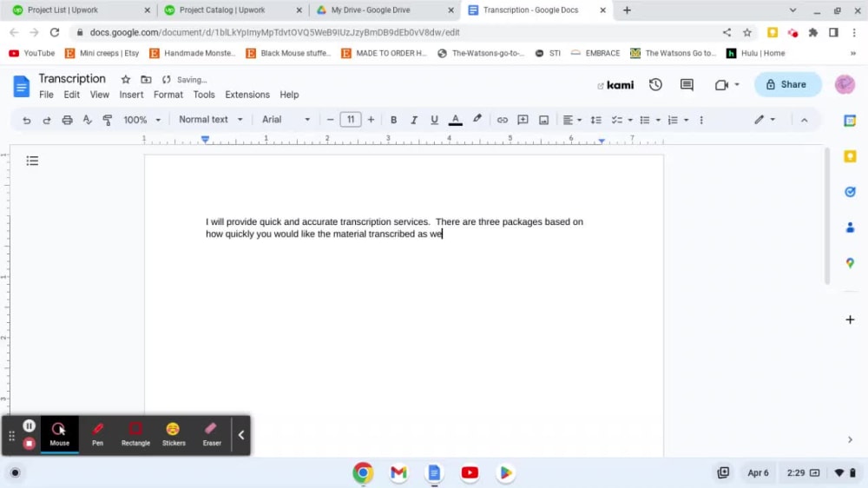
Task: Move the document using the folder icon
Action: tap(146, 80)
